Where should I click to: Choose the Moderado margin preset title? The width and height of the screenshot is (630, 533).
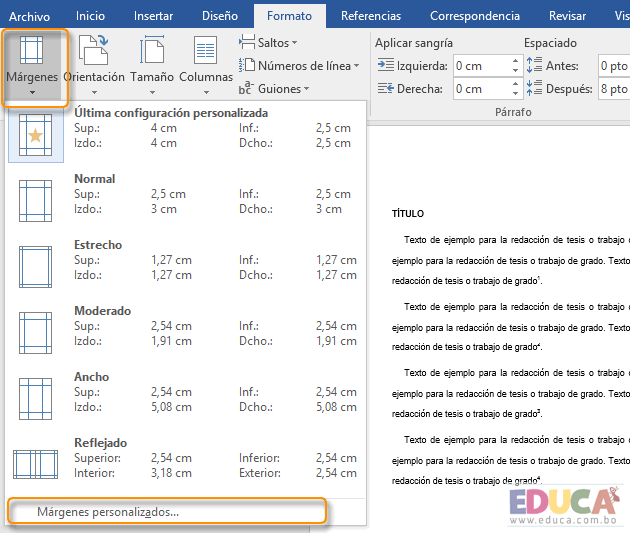tap(102, 310)
